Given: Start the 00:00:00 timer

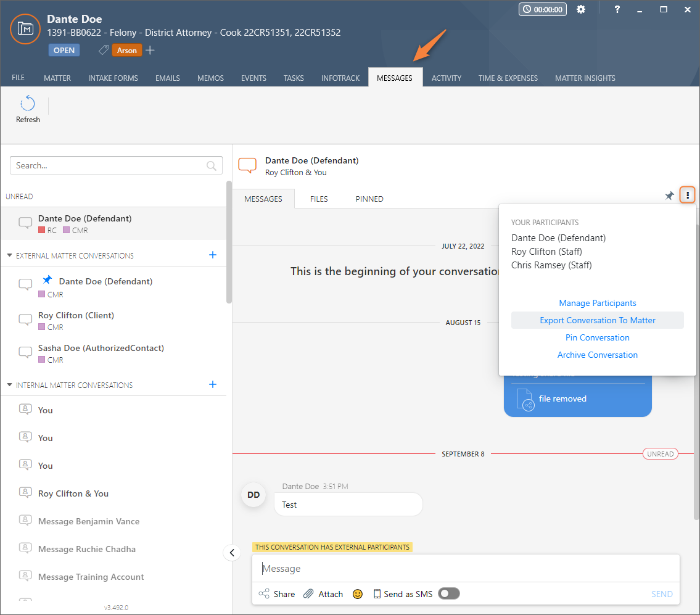Looking at the screenshot, I should 543,9.
